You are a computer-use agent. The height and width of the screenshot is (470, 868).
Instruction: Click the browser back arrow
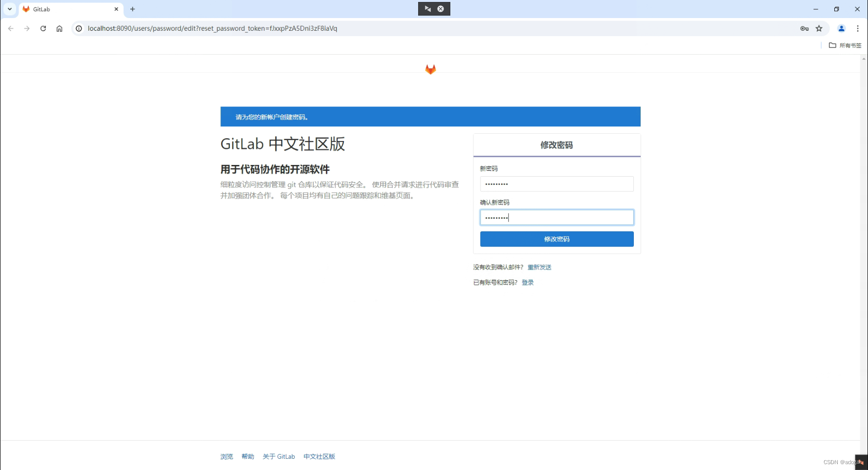(x=11, y=28)
